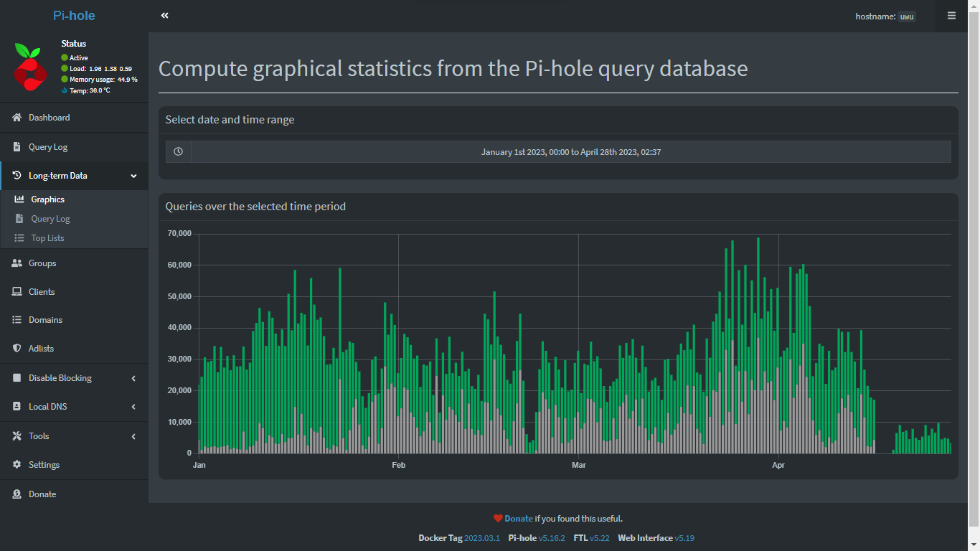The width and height of the screenshot is (980, 551).
Task: Click the clock icon beside date range
Action: pos(179,151)
